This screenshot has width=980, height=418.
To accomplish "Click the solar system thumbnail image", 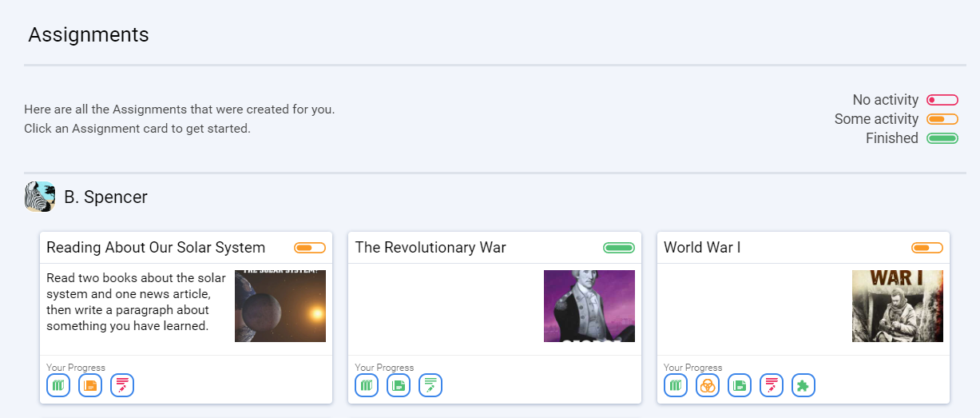I will coord(280,306).
